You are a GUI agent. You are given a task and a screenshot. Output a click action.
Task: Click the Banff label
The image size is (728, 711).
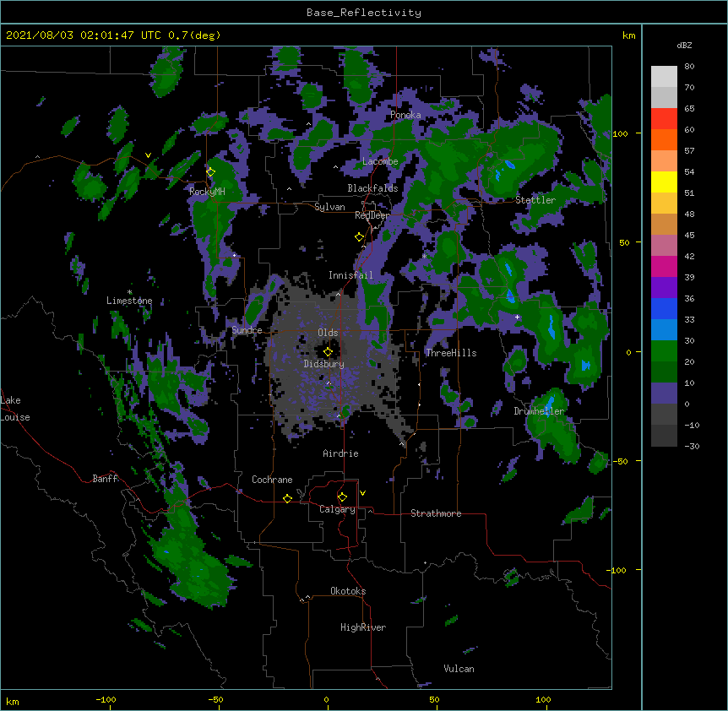[x=105, y=479]
